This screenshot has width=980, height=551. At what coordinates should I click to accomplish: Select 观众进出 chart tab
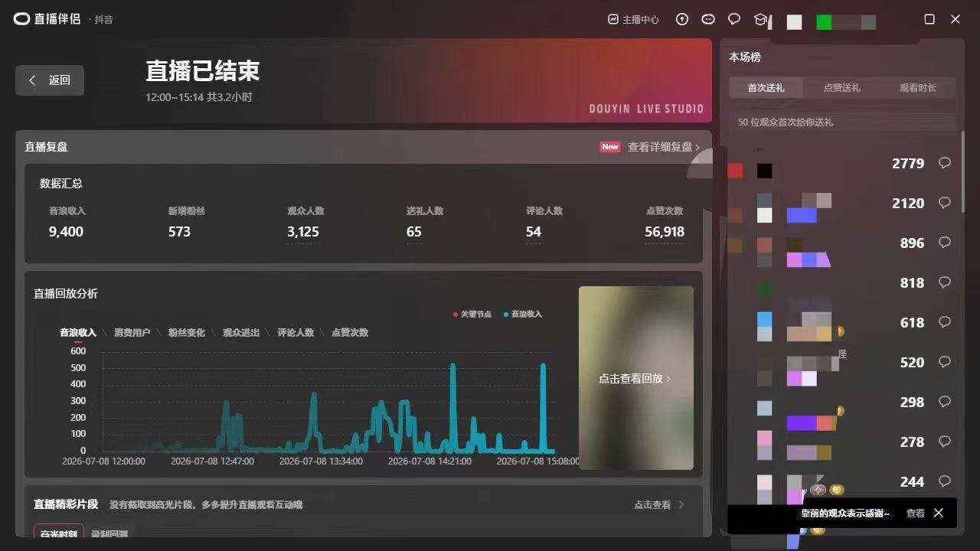click(x=241, y=333)
